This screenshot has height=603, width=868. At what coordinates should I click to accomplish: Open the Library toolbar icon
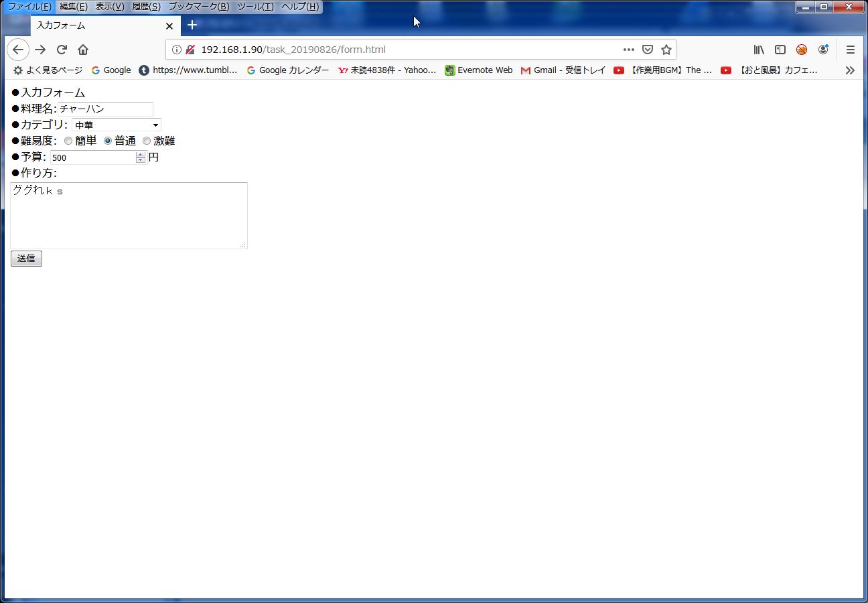coord(759,50)
